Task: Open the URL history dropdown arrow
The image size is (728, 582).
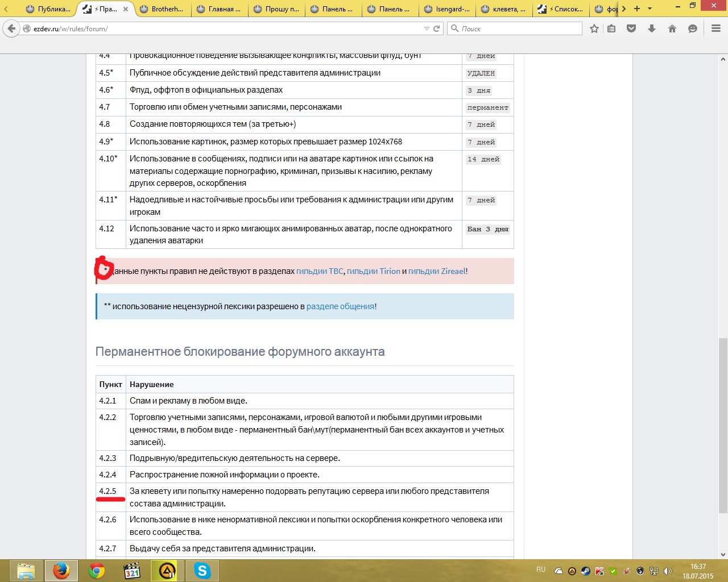Action: coord(427,28)
